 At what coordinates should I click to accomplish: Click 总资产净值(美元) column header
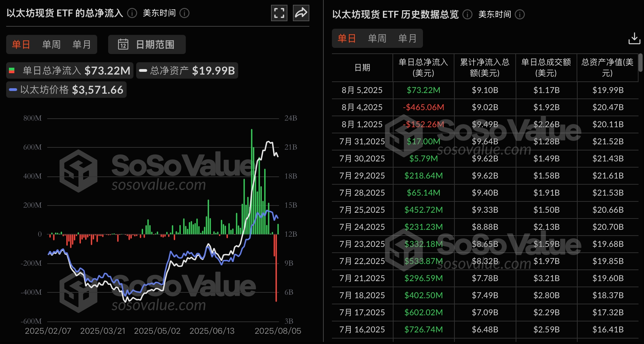pos(607,68)
